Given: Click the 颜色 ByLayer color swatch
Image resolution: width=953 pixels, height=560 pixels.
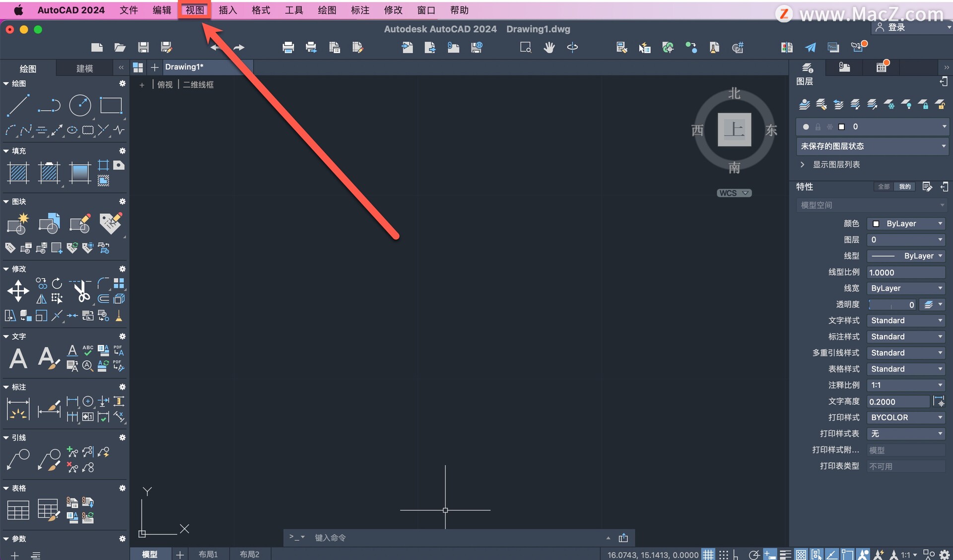Looking at the screenshot, I should [x=876, y=224].
